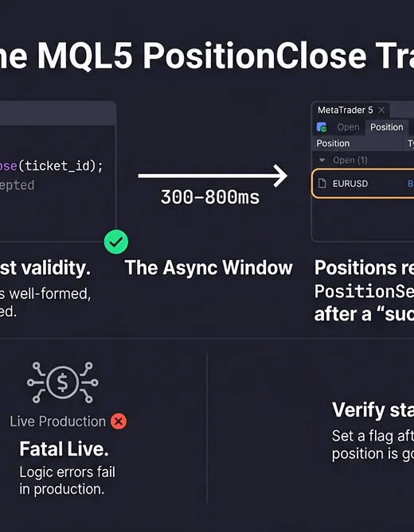The image size is (414, 532).
Task: Switch to the Open tab
Action: tap(348, 127)
